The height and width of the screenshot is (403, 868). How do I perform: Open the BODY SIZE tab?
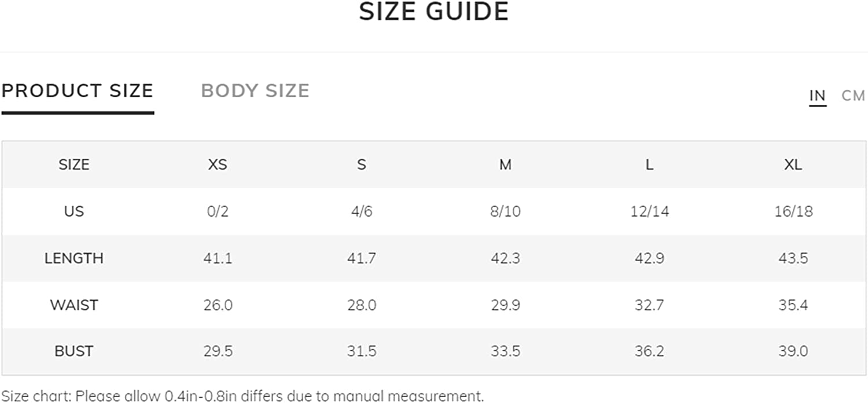click(255, 91)
